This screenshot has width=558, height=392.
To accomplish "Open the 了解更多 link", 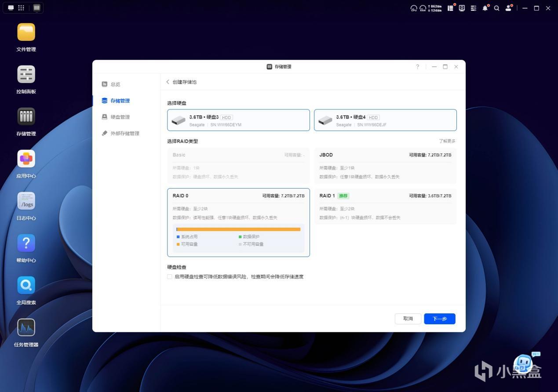I will click(x=447, y=141).
